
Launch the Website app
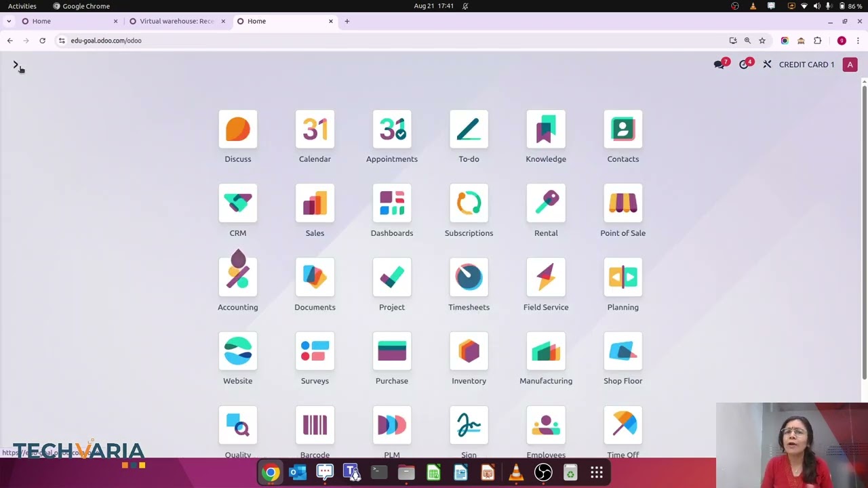pos(237,351)
